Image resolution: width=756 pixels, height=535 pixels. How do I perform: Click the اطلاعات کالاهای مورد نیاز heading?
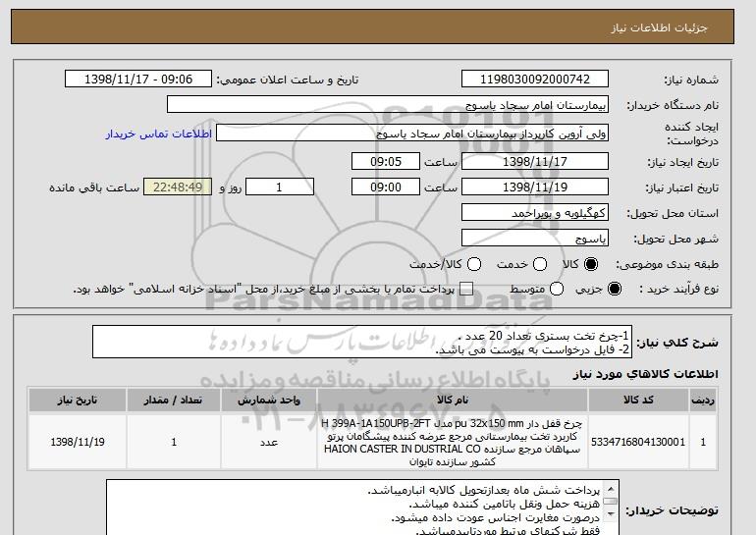tap(646, 374)
